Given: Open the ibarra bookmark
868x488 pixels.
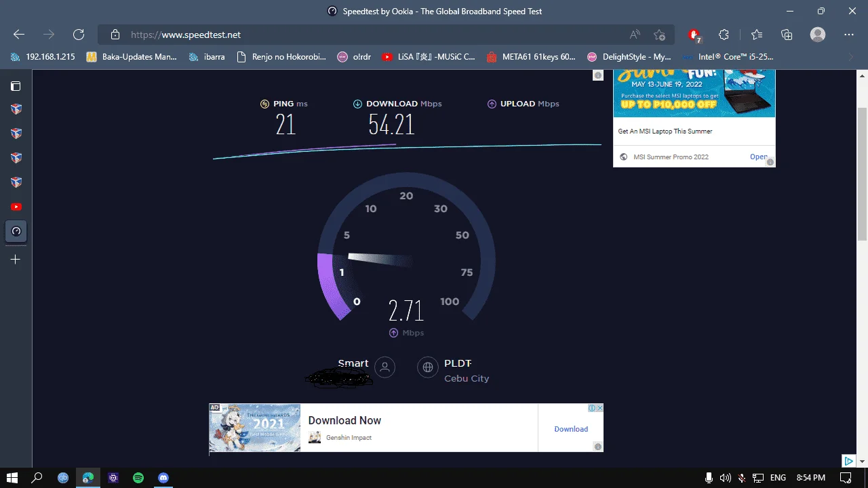Looking at the screenshot, I should 207,57.
